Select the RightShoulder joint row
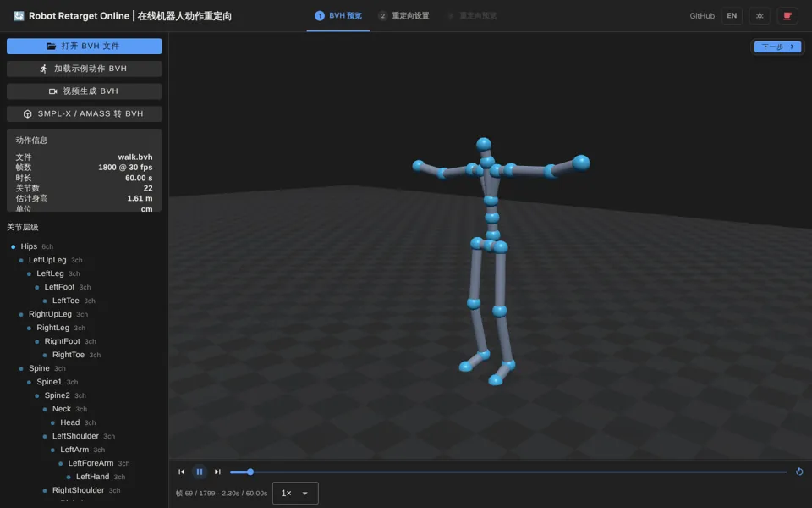This screenshot has height=508, width=812. tap(84, 490)
